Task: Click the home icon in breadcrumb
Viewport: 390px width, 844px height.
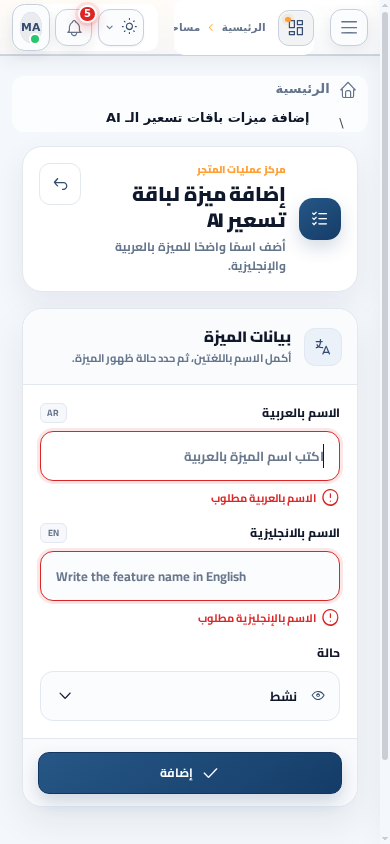Action: click(348, 90)
